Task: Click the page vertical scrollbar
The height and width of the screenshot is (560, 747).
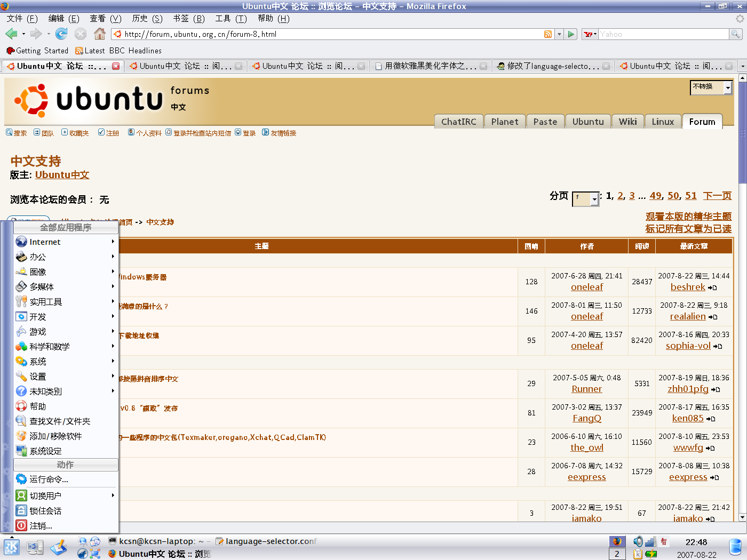Action: point(742,299)
